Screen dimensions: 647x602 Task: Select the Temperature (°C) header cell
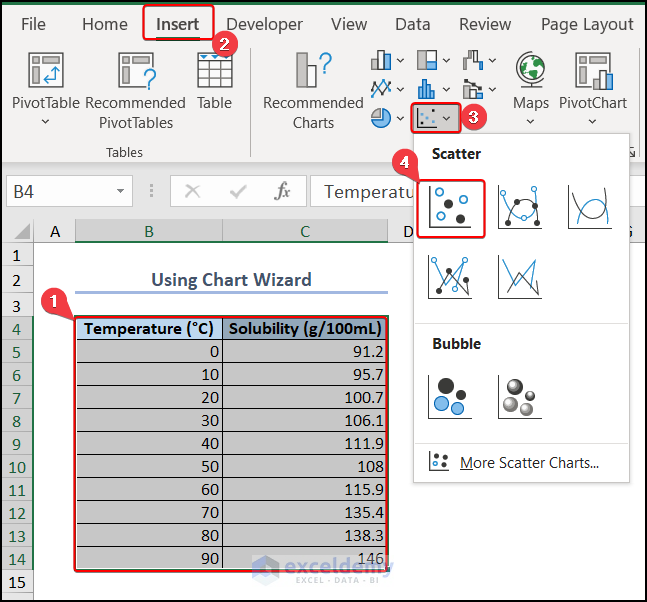[148, 328]
